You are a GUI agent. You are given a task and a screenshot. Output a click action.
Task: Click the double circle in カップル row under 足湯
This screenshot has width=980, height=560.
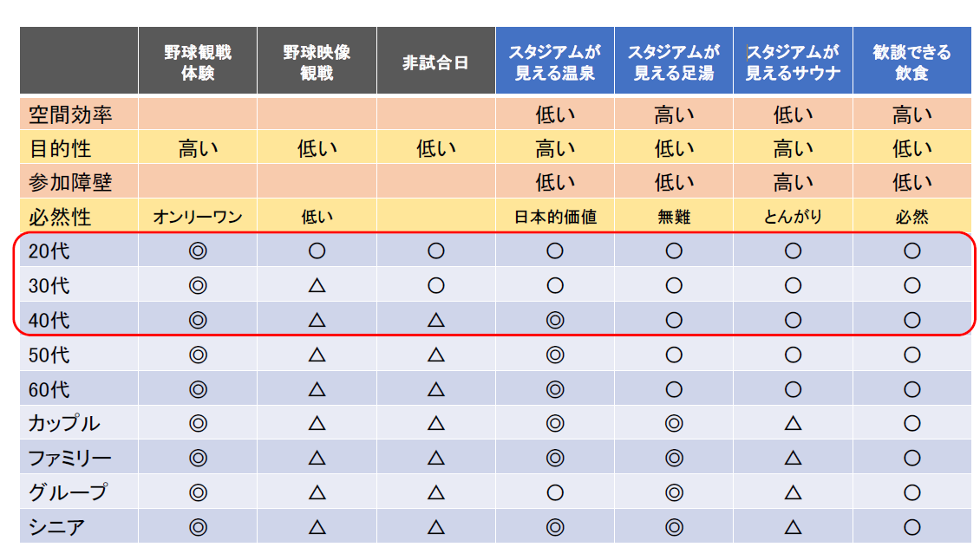[674, 423]
